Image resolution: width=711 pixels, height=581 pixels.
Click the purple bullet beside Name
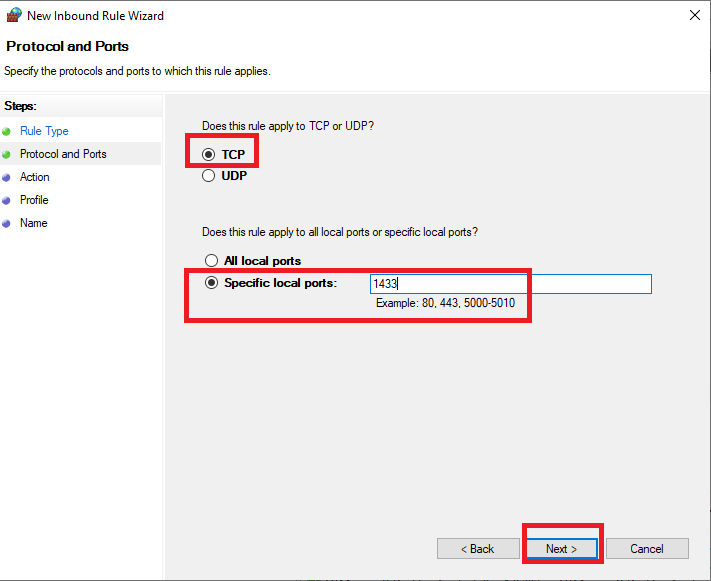(6, 224)
